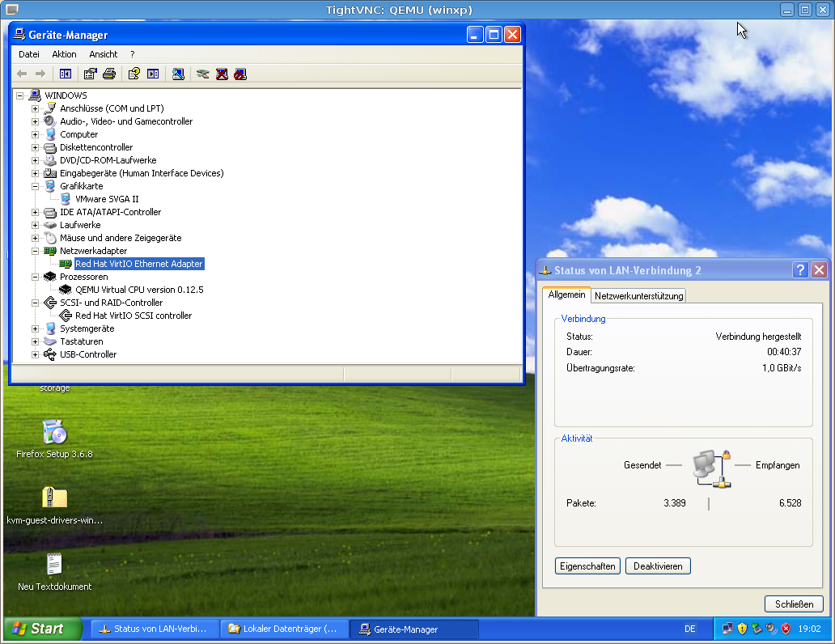Image resolution: width=835 pixels, height=644 pixels.
Task: Open device Properties via toolbar icon
Action: tap(91, 74)
